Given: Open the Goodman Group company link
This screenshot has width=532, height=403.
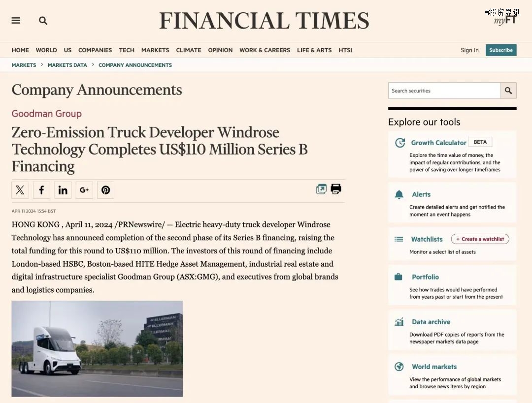Looking at the screenshot, I should (46, 114).
